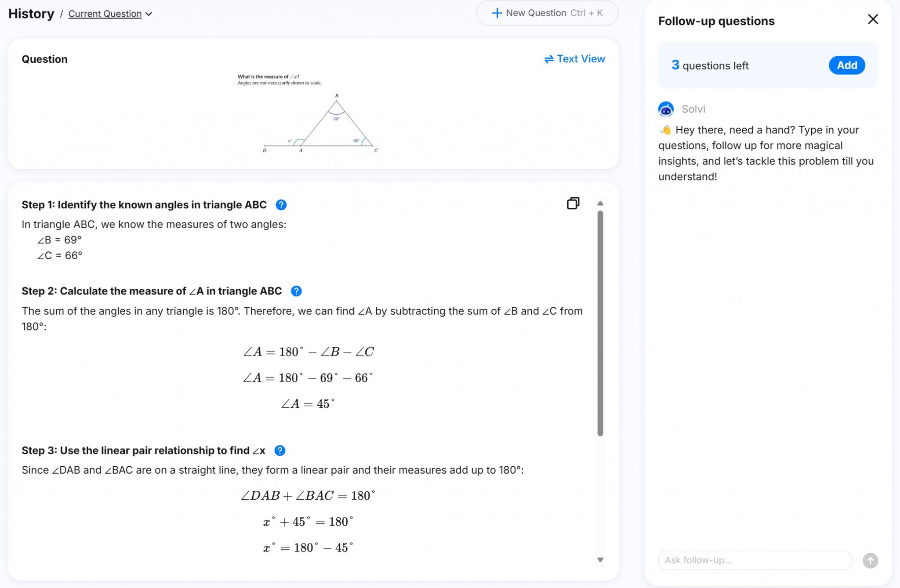
Task: Switch to Text View mode
Action: coord(580,58)
